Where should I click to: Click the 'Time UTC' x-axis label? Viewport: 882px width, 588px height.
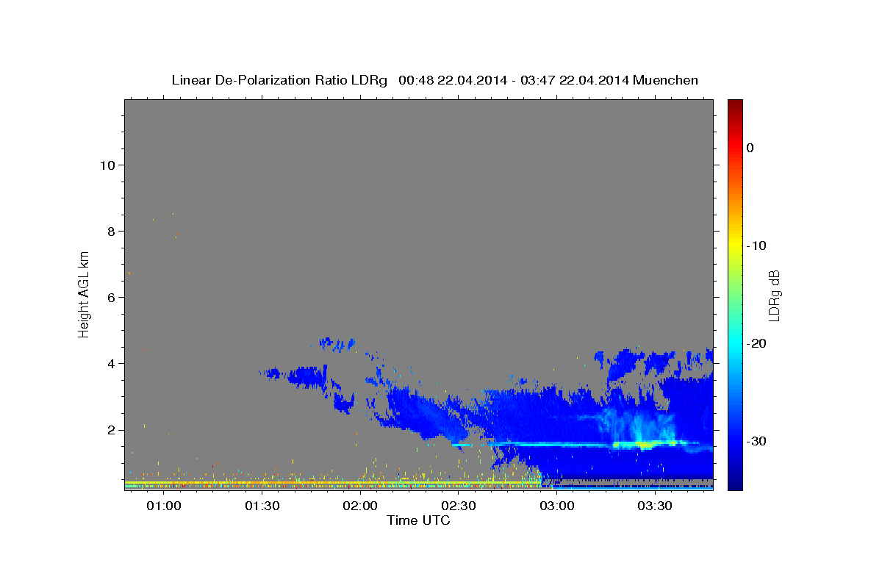tap(418, 520)
